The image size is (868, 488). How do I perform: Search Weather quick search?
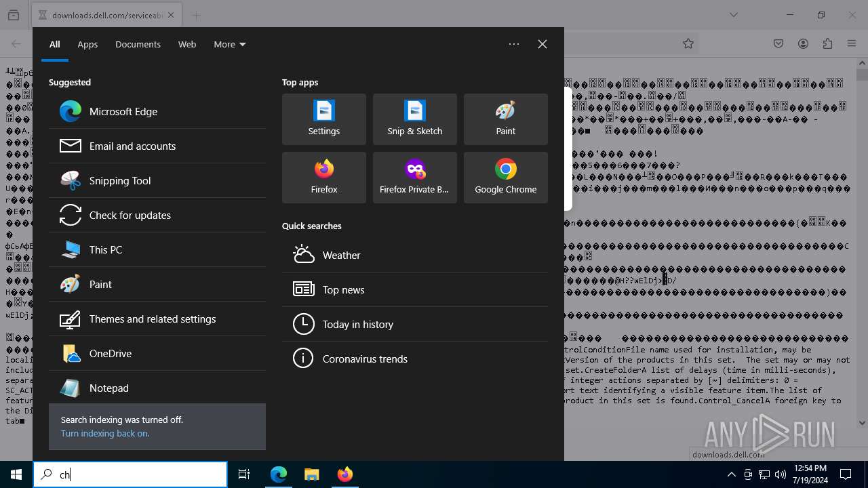(x=415, y=256)
